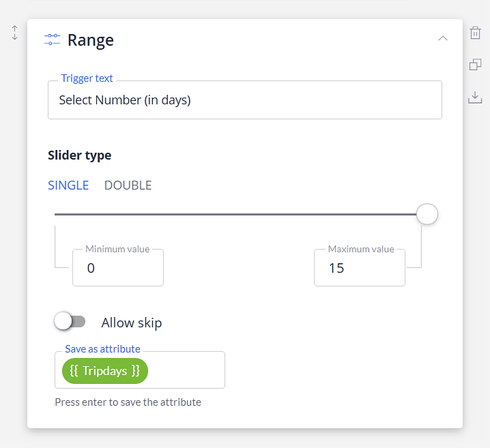490x448 pixels.
Task: Delete the Range block with trash icon
Action: 475,33
